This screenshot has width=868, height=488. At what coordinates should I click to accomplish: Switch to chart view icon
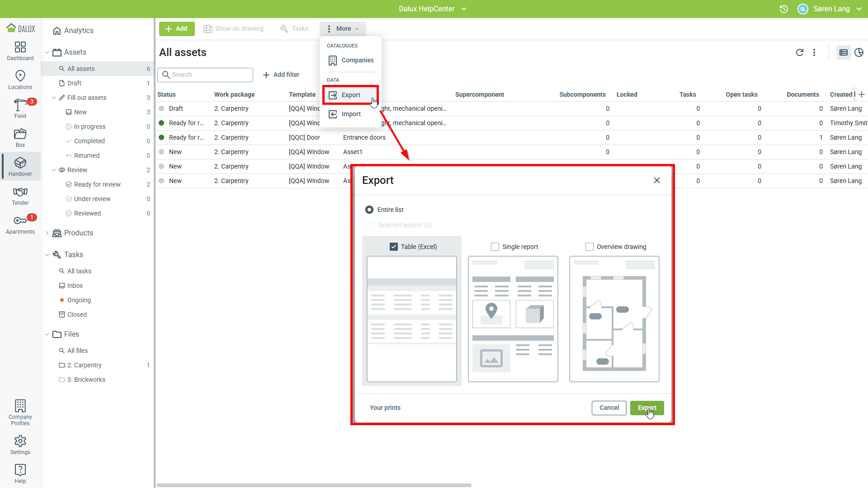tap(859, 52)
